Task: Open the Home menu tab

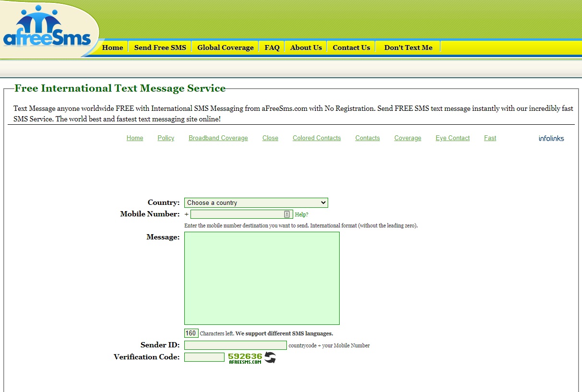Action: (x=112, y=48)
